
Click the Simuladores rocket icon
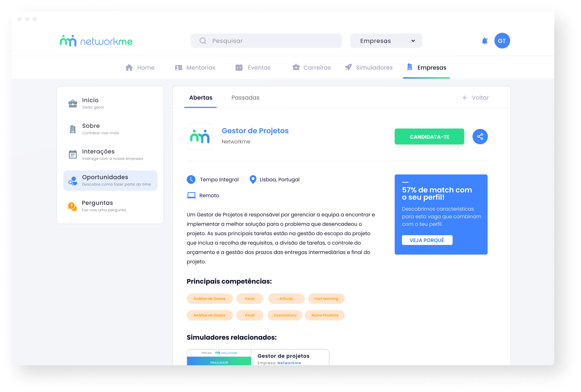tap(348, 67)
